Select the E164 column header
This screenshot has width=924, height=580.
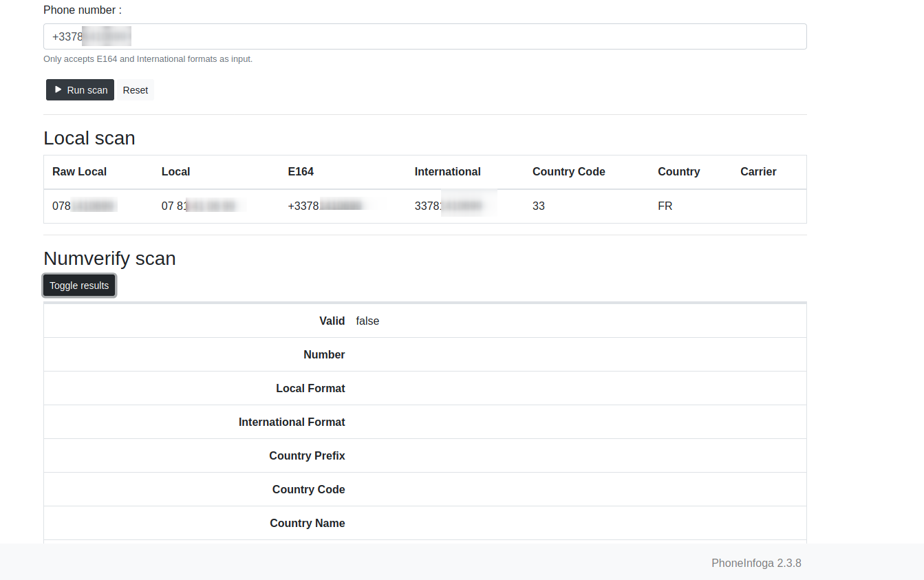tap(301, 171)
